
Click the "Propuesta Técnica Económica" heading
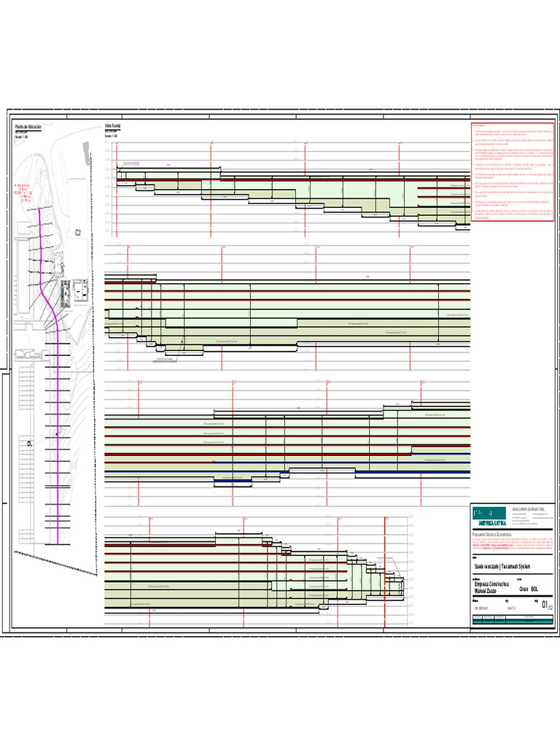tap(491, 535)
